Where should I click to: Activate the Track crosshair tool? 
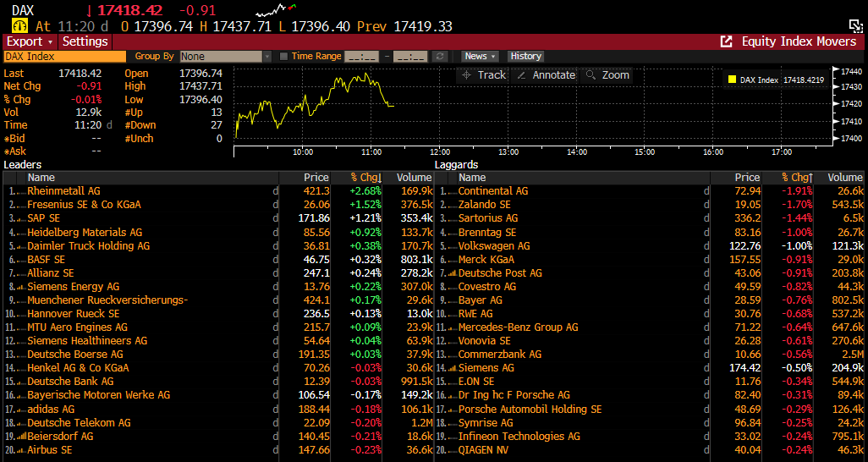tap(483, 75)
